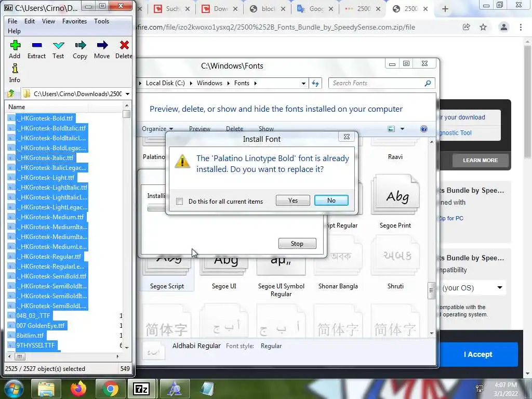Click Show in the Fonts toolbar
Screen dimensions: 532x399
(267, 129)
